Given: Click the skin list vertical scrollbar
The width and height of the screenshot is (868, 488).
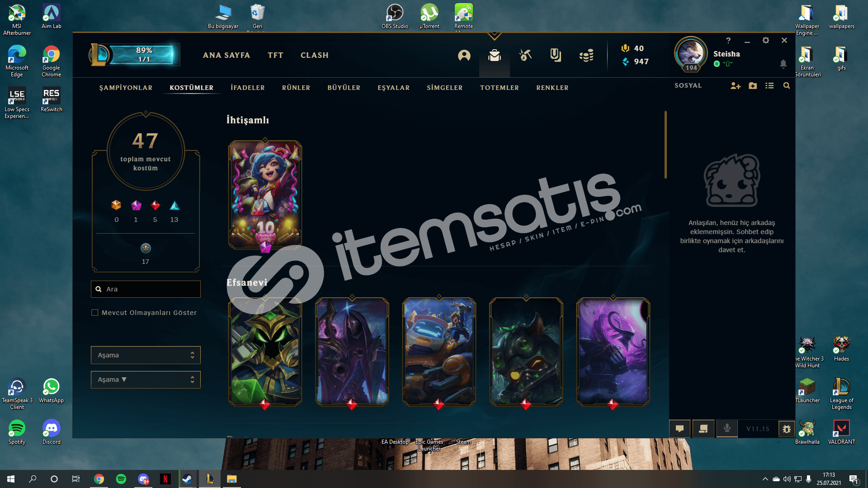Looking at the screenshot, I should [x=665, y=145].
